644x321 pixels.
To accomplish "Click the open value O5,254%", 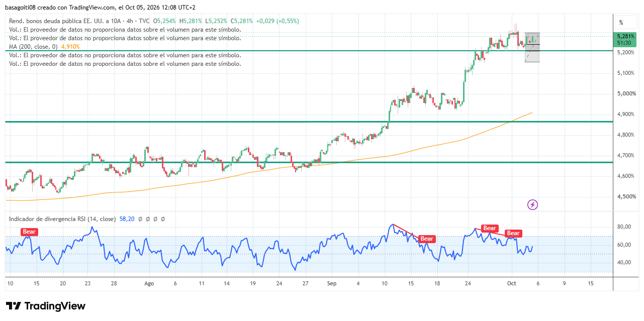I will point(165,21).
